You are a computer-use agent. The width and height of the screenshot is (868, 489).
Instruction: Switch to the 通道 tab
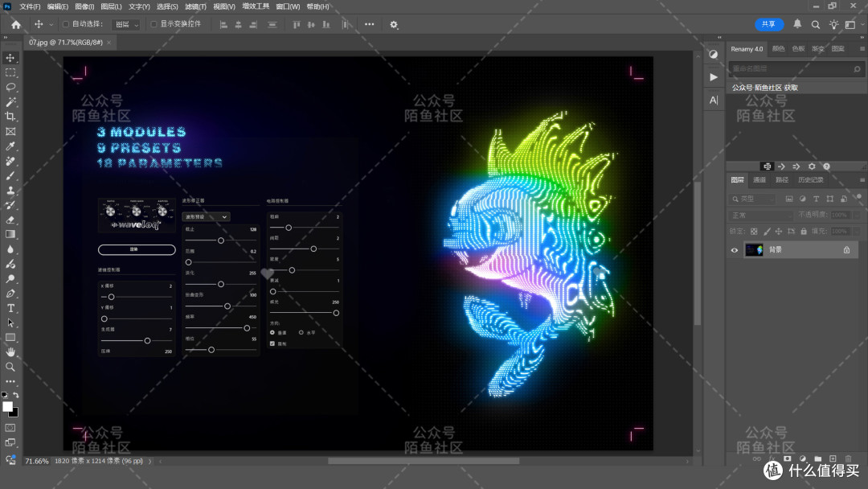click(759, 180)
